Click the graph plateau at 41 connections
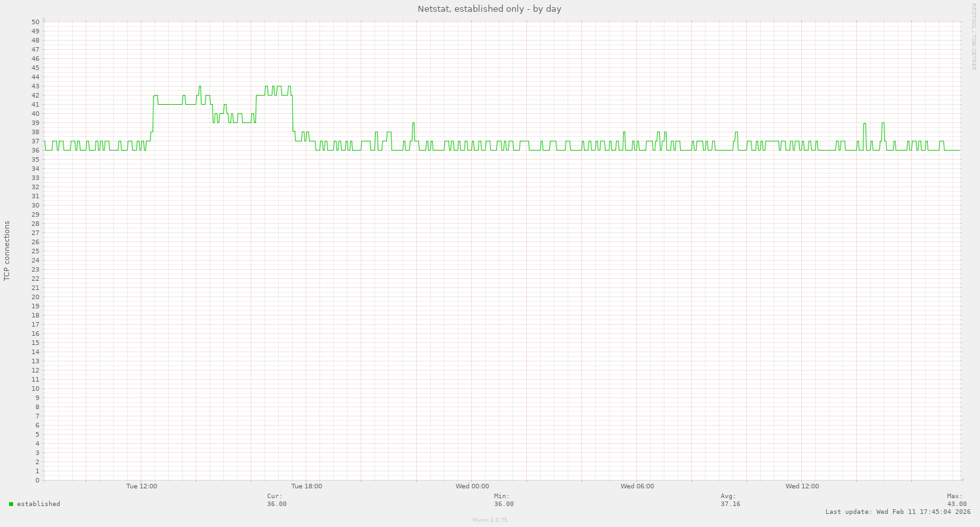Viewport: 980px width, 527px height. pyautogui.click(x=170, y=103)
